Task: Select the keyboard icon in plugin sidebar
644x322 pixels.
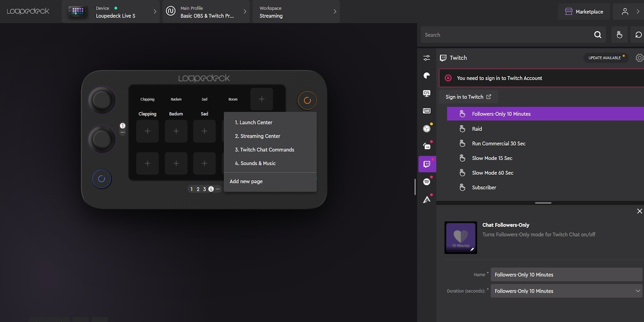Action: pyautogui.click(x=427, y=111)
